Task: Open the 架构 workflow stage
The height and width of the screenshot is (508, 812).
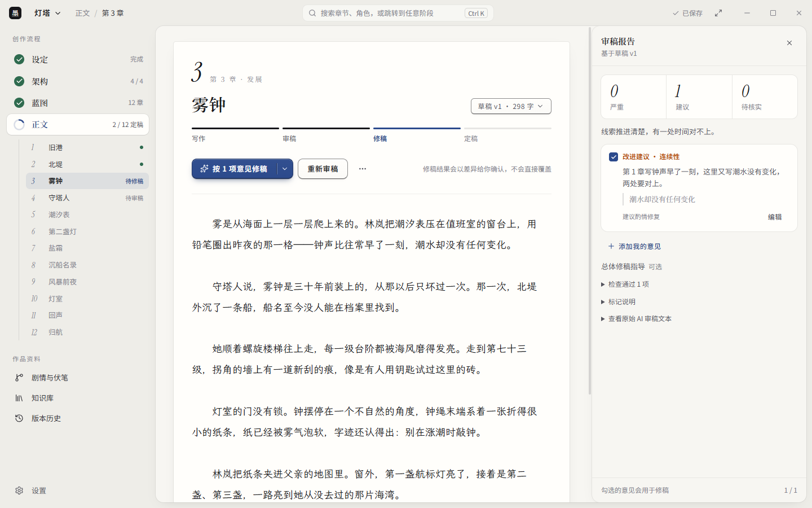Action: [x=78, y=81]
